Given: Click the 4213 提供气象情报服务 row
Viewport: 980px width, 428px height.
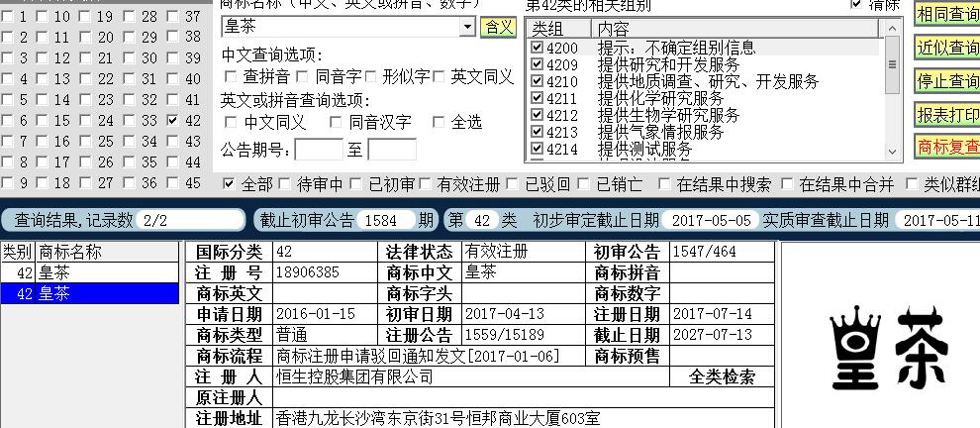Looking at the screenshot, I should [x=705, y=132].
